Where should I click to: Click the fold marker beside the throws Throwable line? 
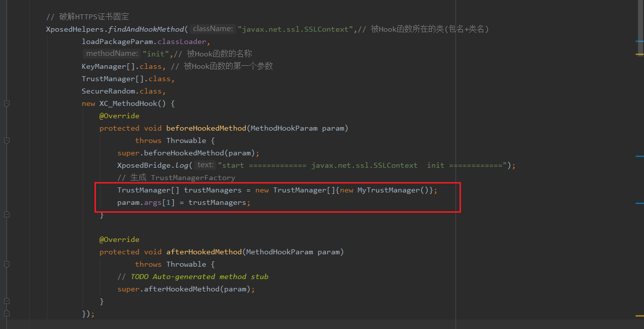[x=6, y=140]
